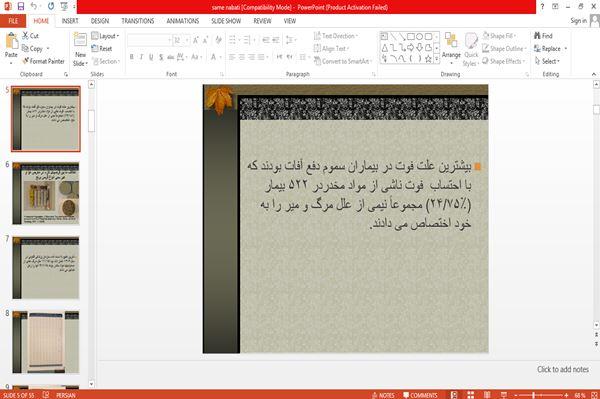This screenshot has height=399, width=600.
Task: Select slide 6 thumbnail
Action: (x=46, y=193)
